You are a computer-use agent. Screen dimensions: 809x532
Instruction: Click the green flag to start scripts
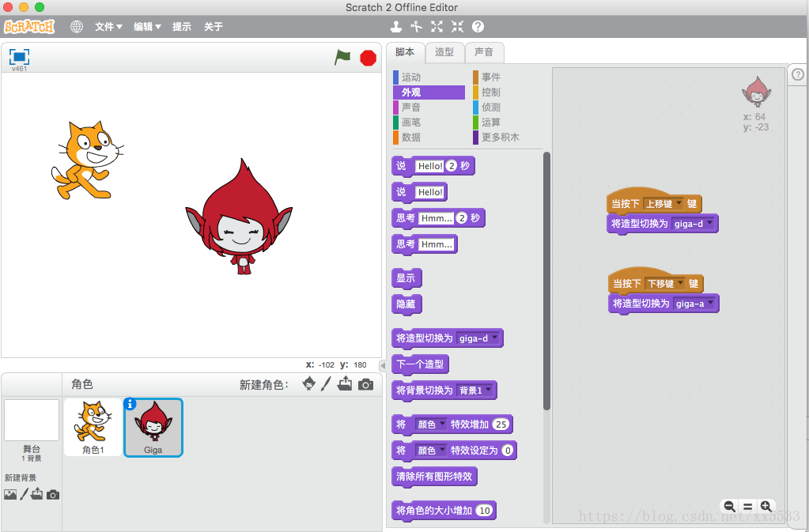342,57
